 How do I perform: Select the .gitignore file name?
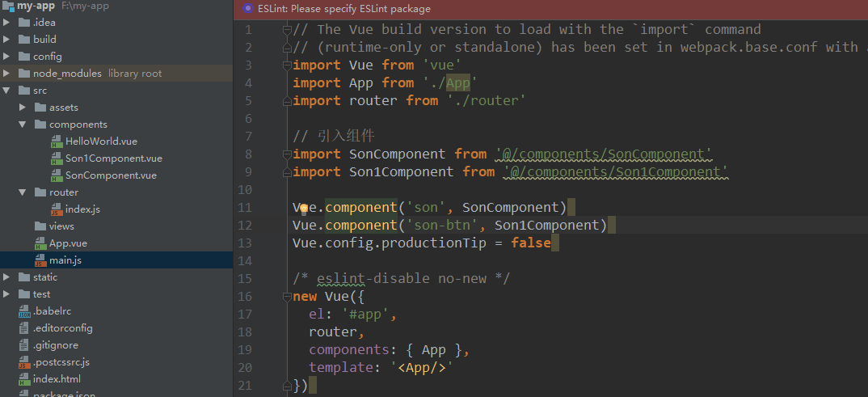(x=55, y=345)
